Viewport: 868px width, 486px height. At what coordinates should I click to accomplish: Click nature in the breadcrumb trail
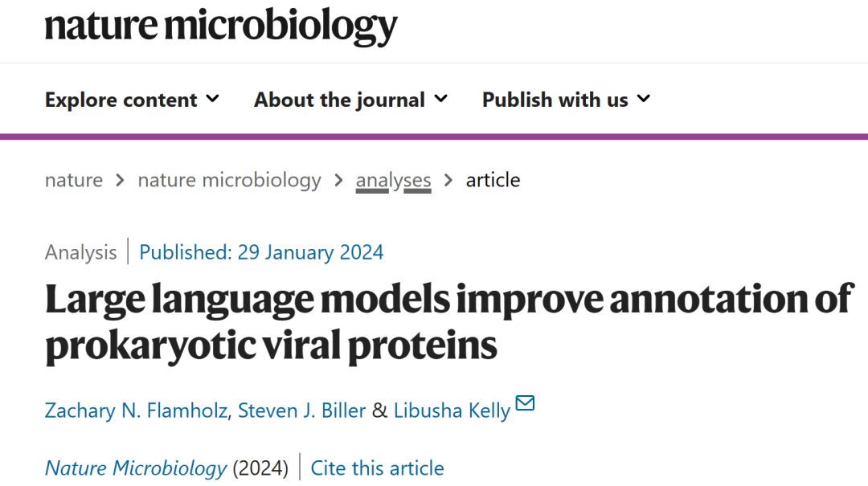pyautogui.click(x=73, y=180)
